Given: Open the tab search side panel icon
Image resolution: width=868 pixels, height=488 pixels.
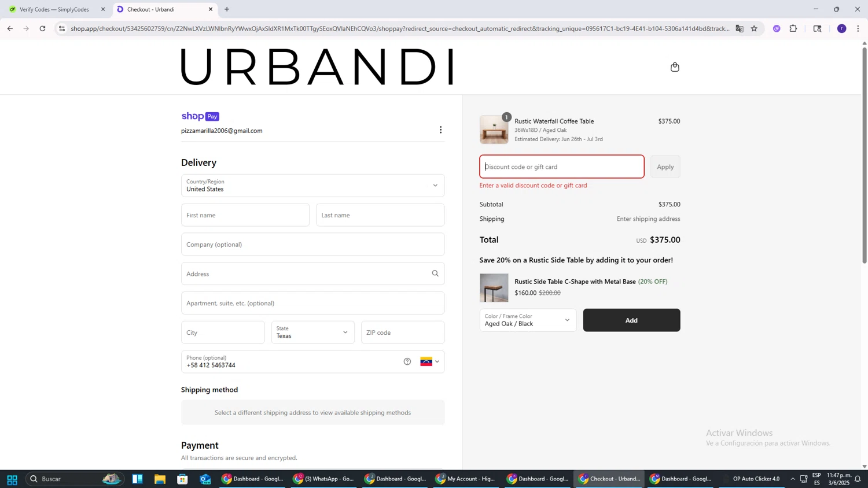Looking at the screenshot, I should (x=817, y=28).
